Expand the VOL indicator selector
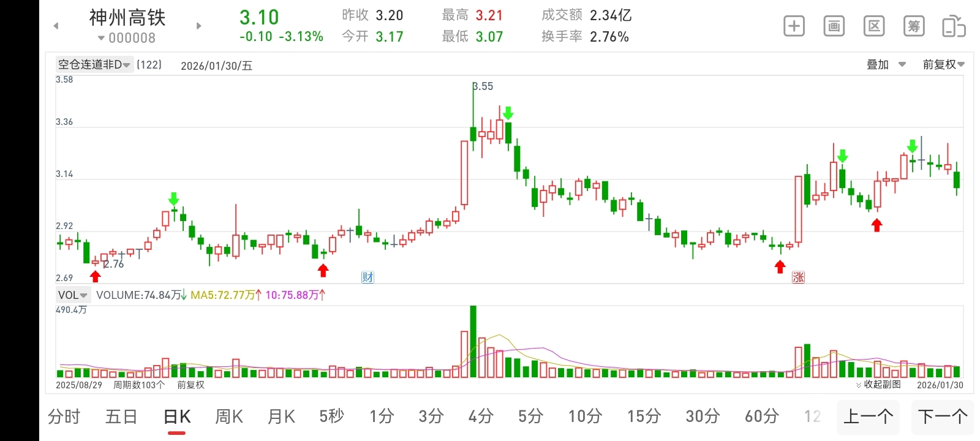980x441 pixels. click(x=73, y=295)
